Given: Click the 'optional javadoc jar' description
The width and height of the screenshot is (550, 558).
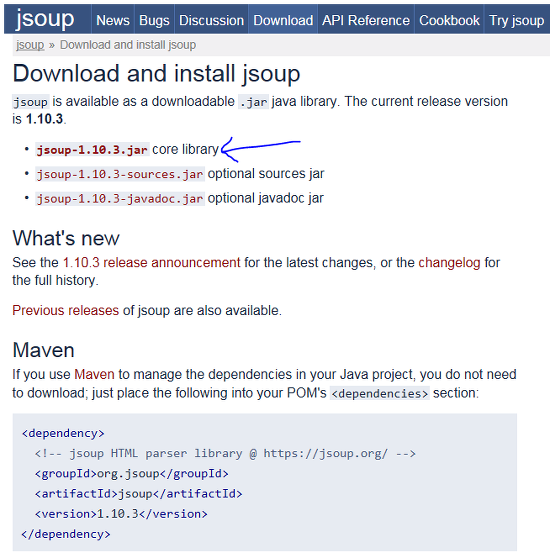Looking at the screenshot, I should point(265,198).
